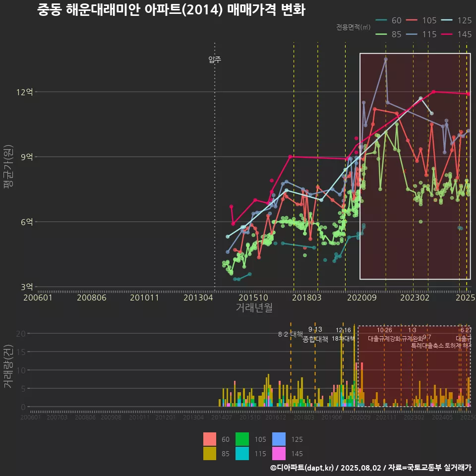Click the '규제완화' annotation

click(x=412, y=339)
